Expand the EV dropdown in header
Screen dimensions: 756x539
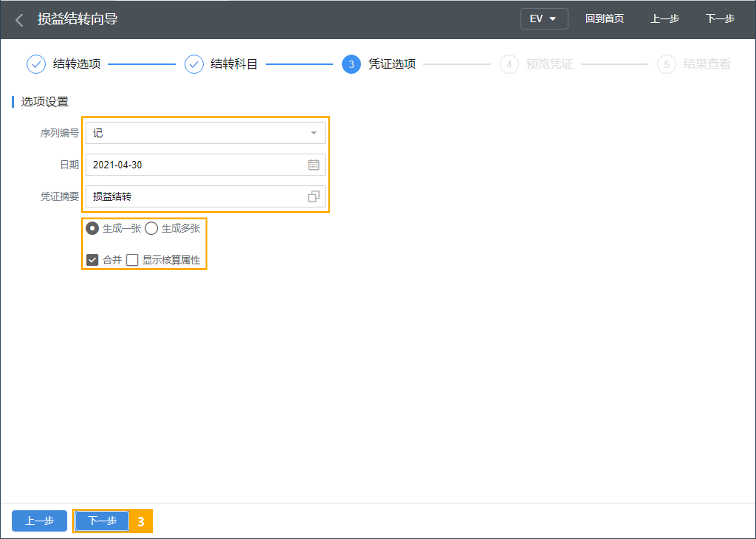click(544, 19)
